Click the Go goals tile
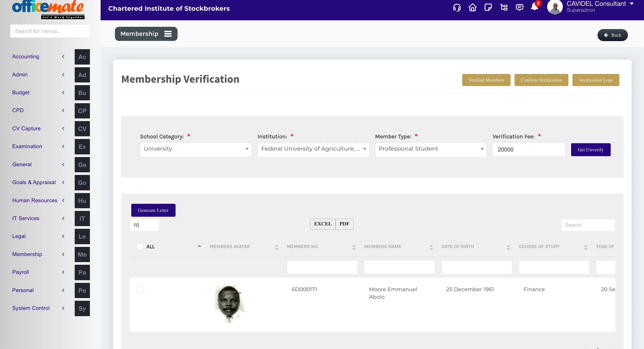Viewport: 644px width, 349px height. 82,183
